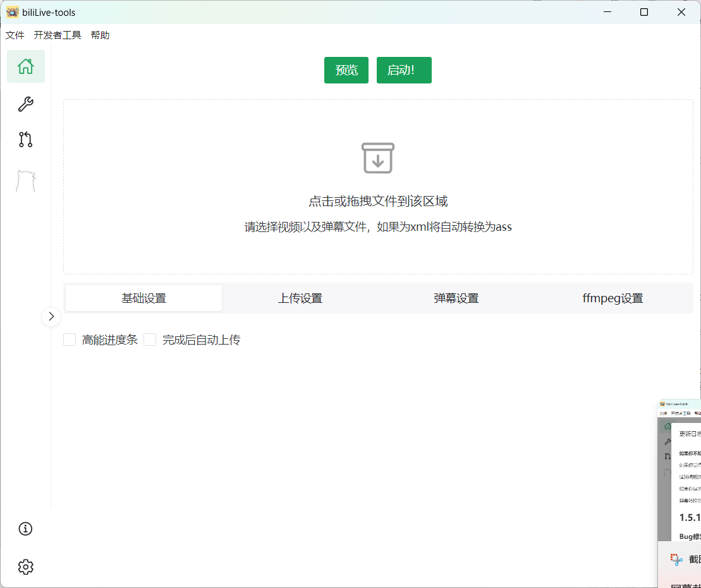Switch to the 上传设置 tab
The width and height of the screenshot is (701, 588).
coord(300,298)
